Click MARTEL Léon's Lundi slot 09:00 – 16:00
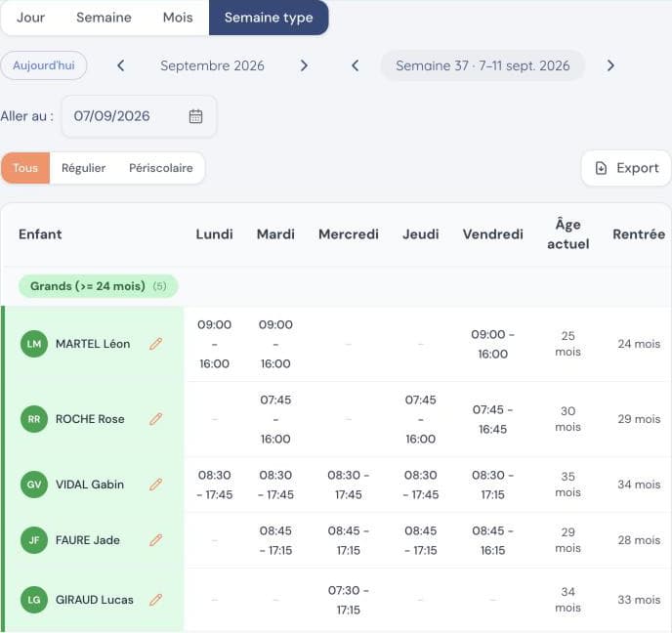 [x=214, y=344]
